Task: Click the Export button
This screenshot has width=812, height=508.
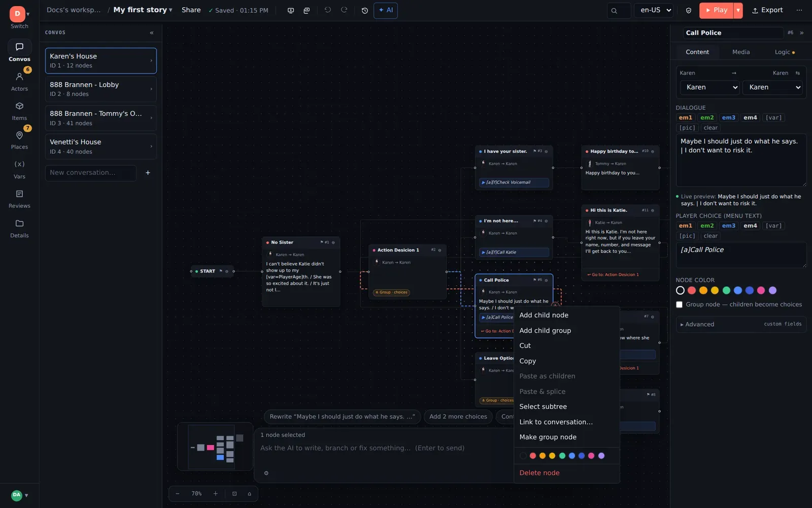Action: (x=767, y=10)
